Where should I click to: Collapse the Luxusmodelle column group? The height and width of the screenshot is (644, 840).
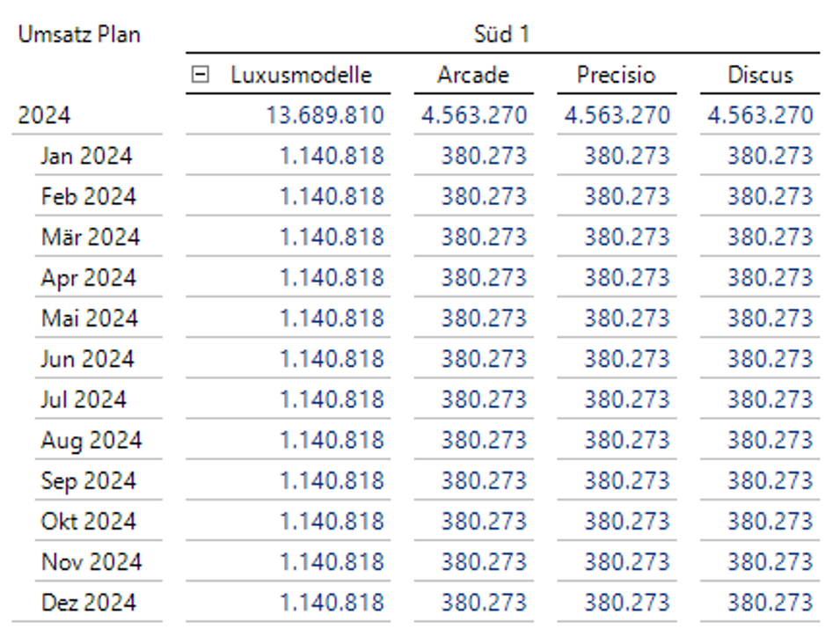click(201, 76)
